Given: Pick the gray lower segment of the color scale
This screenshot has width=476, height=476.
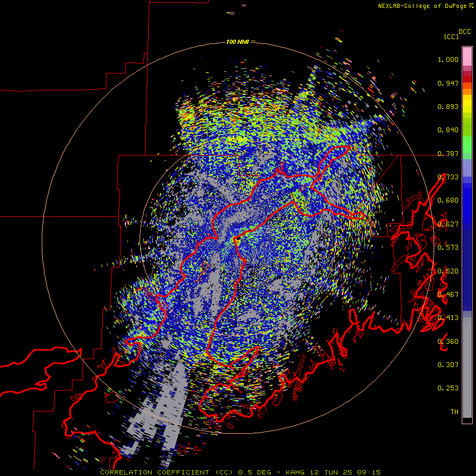Looking at the screenshot, I should pos(467,368).
